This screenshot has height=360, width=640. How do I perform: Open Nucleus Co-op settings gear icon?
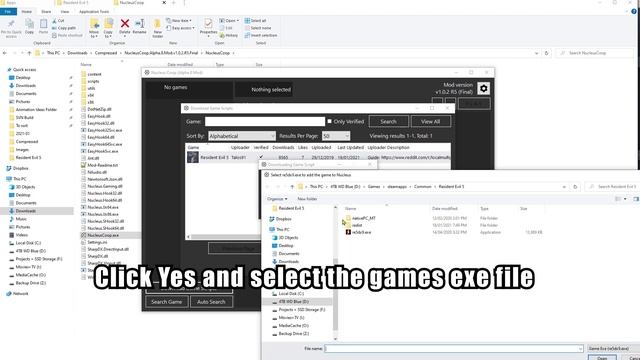[483, 88]
